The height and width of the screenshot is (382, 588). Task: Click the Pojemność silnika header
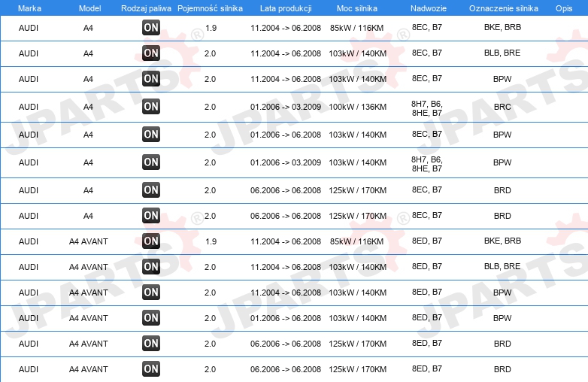point(210,8)
